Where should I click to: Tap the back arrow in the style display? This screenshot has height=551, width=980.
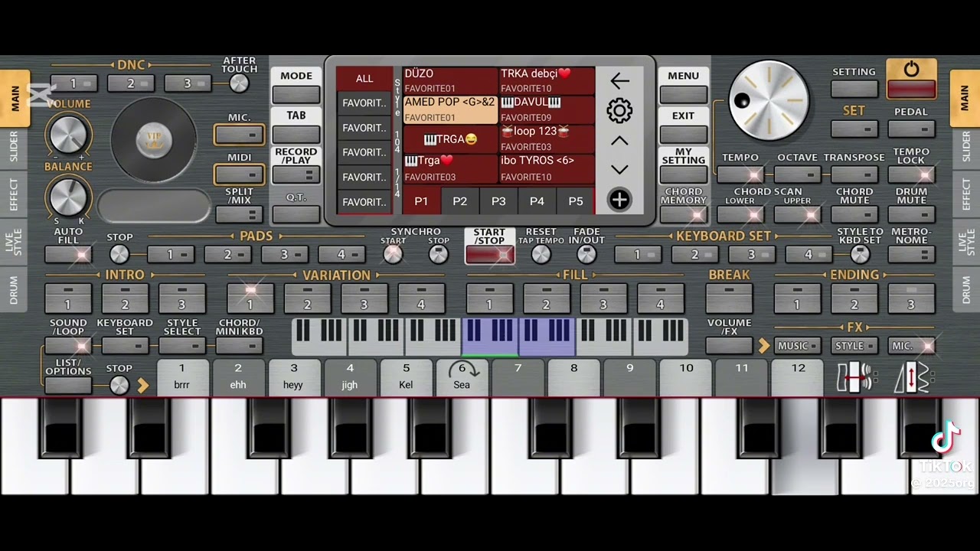tap(619, 80)
